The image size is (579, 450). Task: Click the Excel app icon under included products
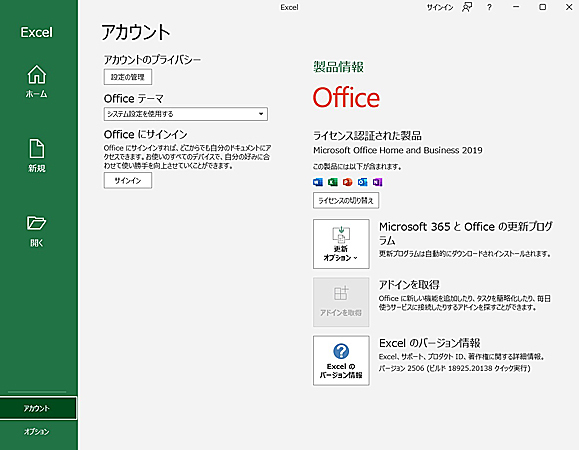click(333, 182)
